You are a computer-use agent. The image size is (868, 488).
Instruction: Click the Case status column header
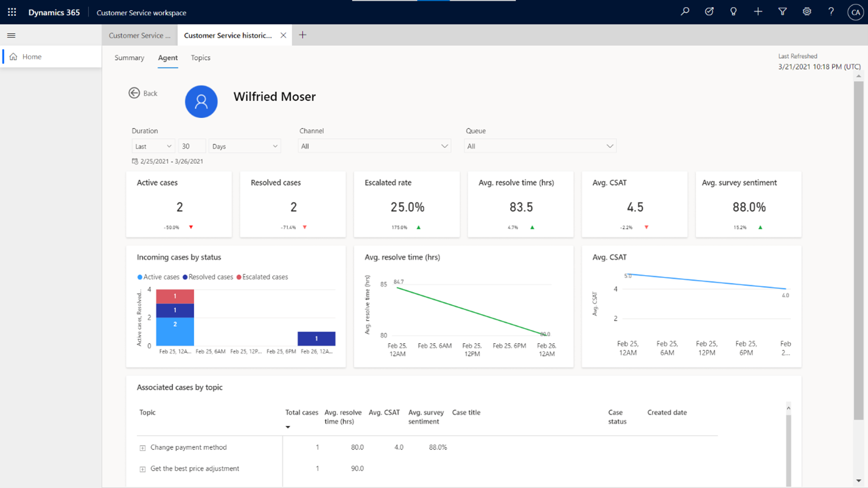[x=617, y=417]
